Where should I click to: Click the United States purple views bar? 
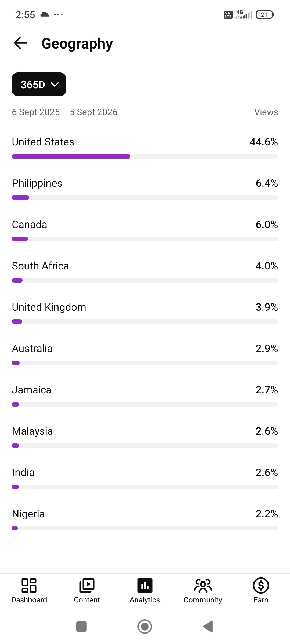coord(71,156)
